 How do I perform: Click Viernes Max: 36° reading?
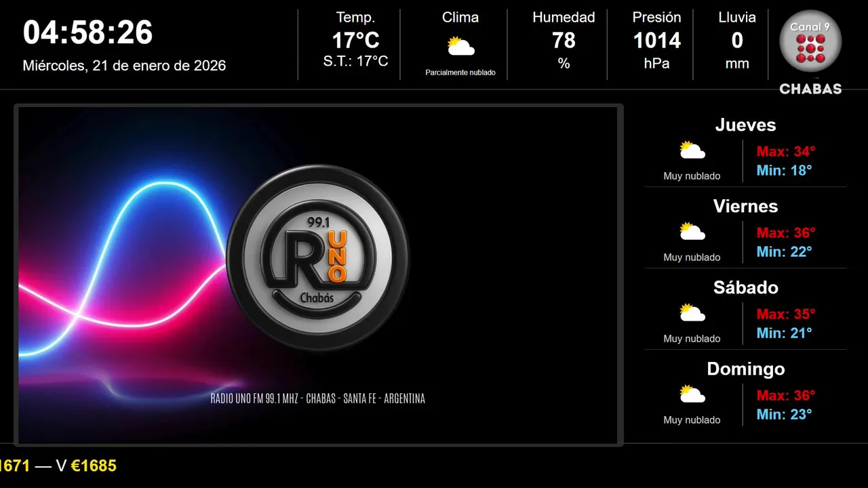pyautogui.click(x=786, y=232)
